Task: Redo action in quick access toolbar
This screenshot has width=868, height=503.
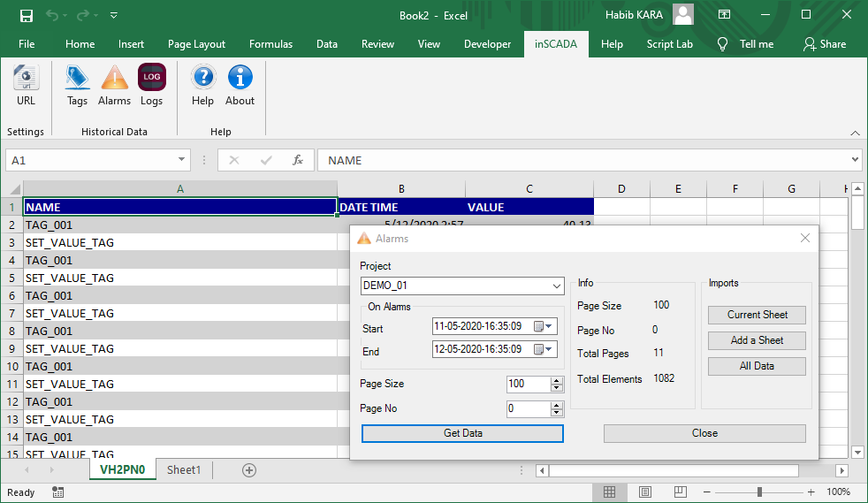Action: (83, 16)
